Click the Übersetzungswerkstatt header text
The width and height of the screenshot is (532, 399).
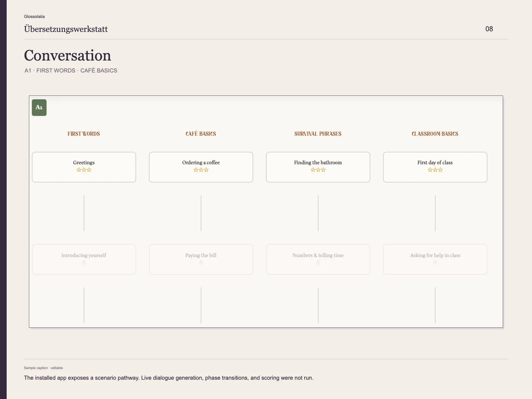point(66,29)
